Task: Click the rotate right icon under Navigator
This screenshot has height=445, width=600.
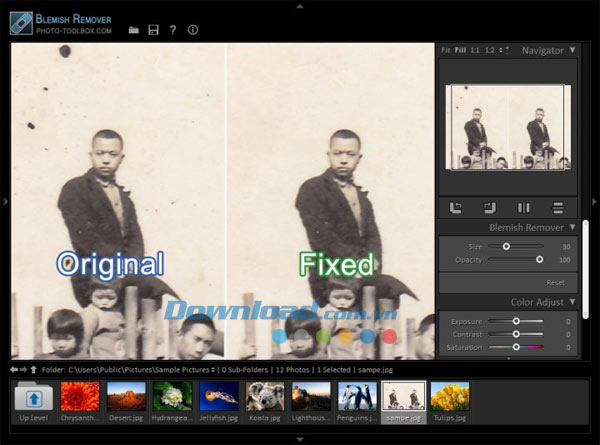Action: (x=490, y=208)
